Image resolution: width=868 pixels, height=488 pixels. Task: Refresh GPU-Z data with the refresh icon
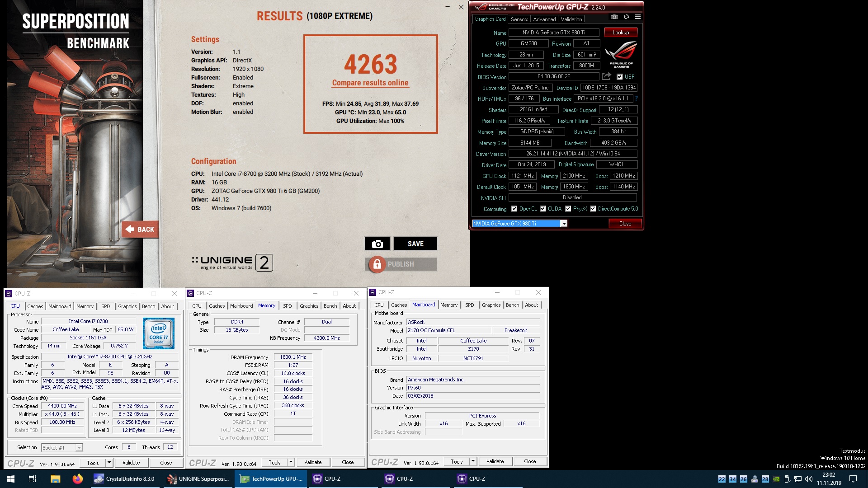(626, 17)
